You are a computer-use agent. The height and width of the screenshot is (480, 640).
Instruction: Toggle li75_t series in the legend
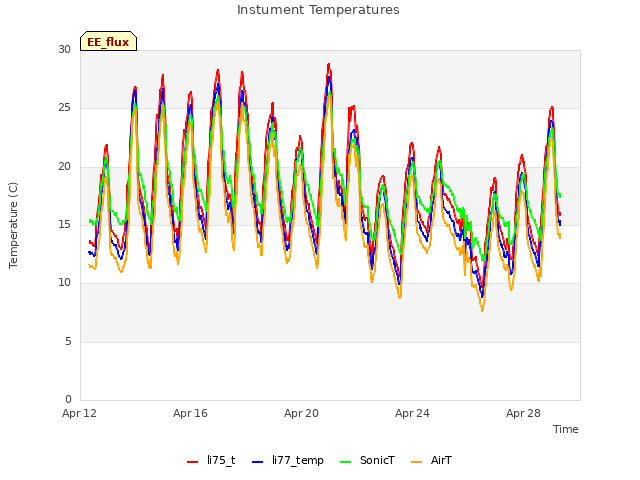click(x=211, y=460)
